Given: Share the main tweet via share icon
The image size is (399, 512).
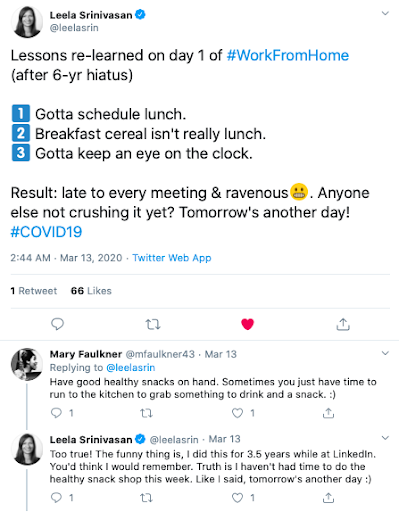Looking at the screenshot, I should pos(343,324).
